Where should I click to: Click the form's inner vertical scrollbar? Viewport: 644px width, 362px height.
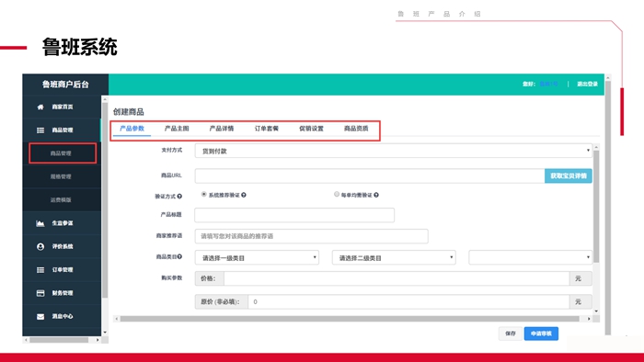(x=596, y=207)
